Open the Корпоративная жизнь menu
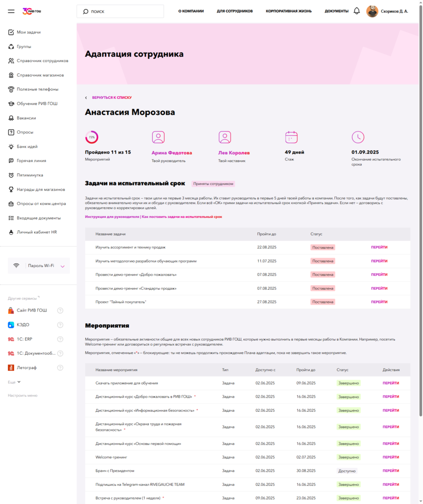Image resolution: width=423 pixels, height=504 pixels. coord(289,11)
